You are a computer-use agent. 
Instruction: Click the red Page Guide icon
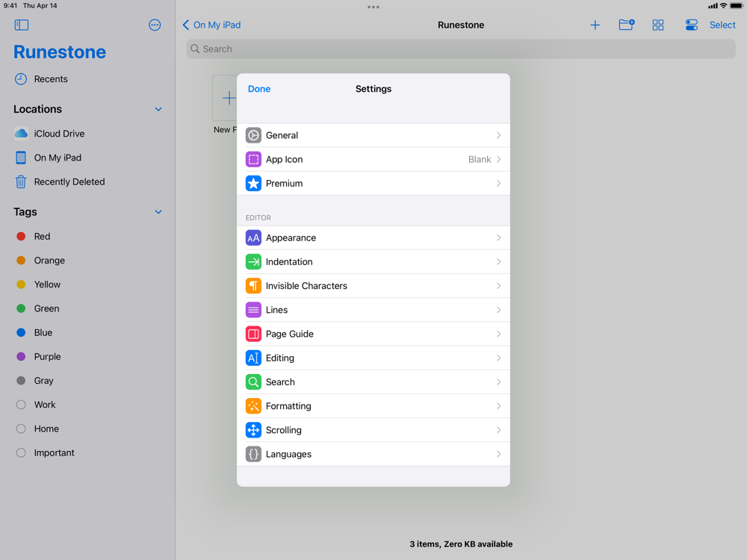click(253, 334)
